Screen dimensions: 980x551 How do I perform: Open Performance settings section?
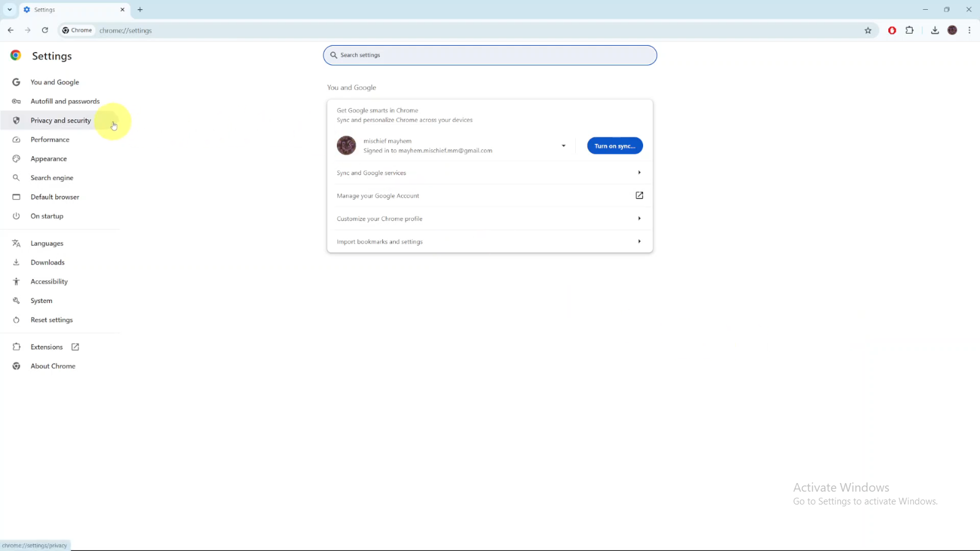(61, 140)
